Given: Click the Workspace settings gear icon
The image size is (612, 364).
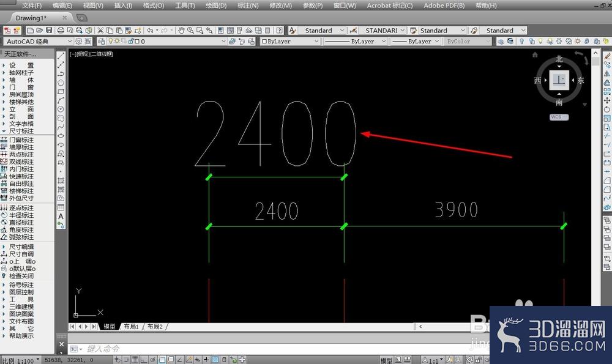Looking at the screenshot, I should (x=79, y=42).
